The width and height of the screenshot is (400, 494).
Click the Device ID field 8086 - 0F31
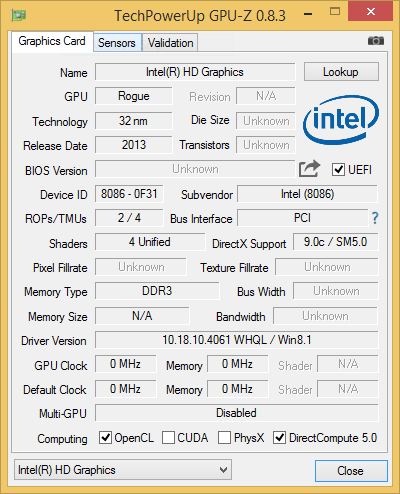(129, 194)
